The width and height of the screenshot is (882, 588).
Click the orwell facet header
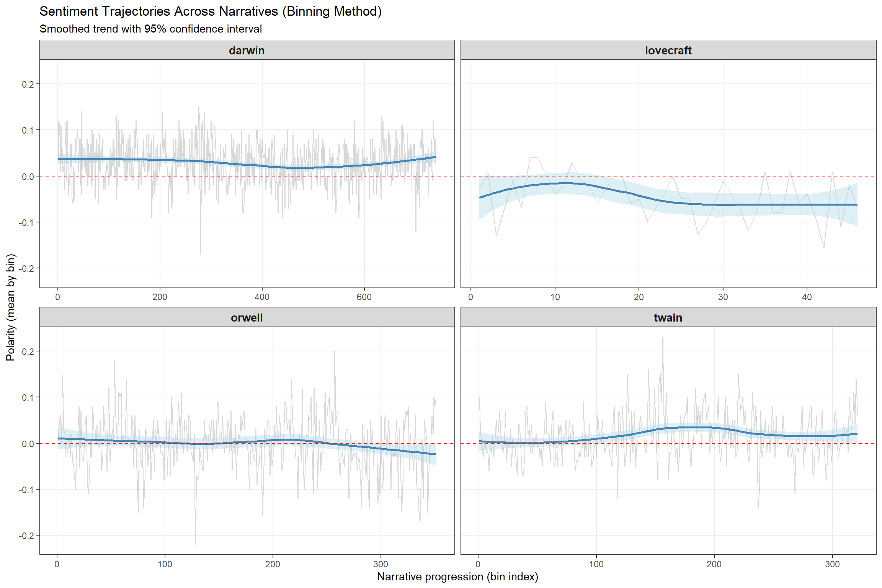point(247,318)
